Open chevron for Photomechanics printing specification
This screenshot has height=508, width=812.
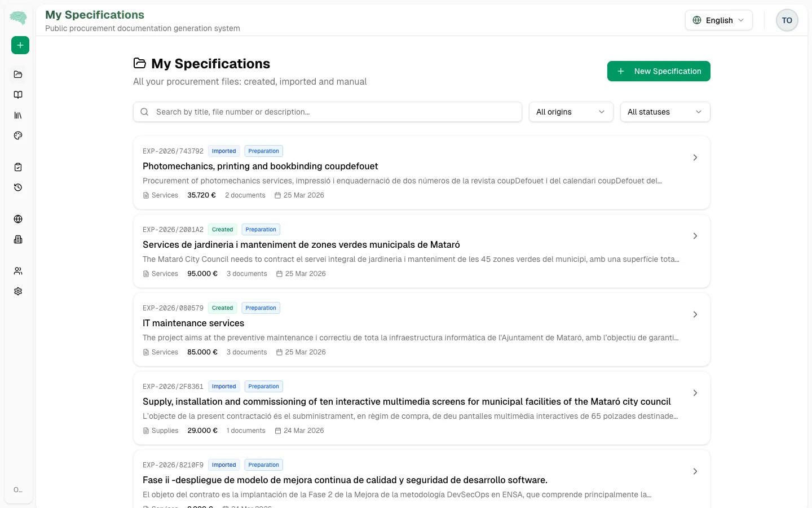[695, 157]
